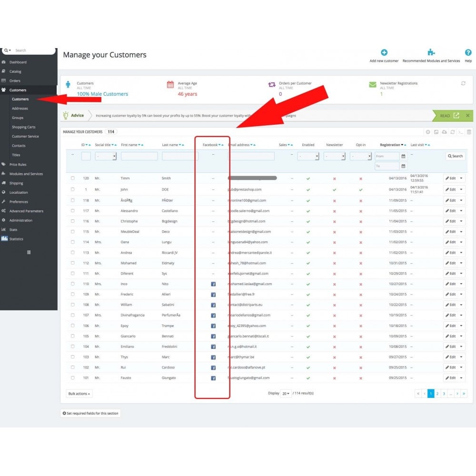Image resolution: width=476 pixels, height=476 pixels.
Task: Open the Enabled filter dropdown
Action: click(308, 156)
